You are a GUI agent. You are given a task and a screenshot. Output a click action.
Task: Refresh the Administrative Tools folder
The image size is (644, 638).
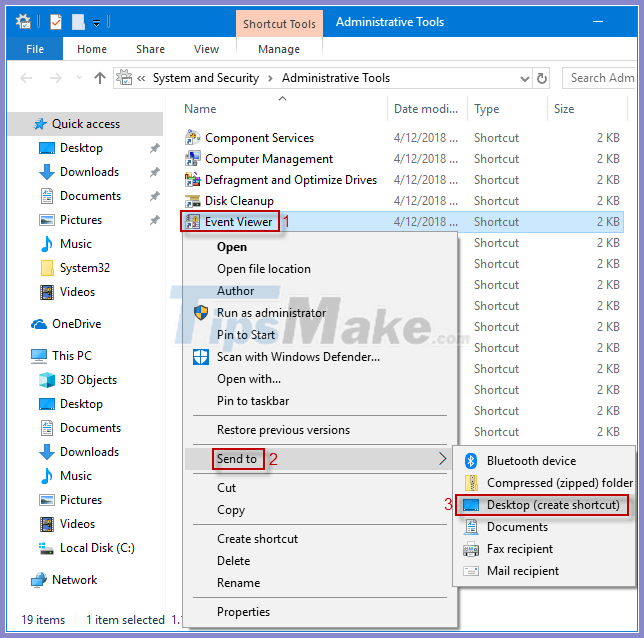[x=542, y=78]
